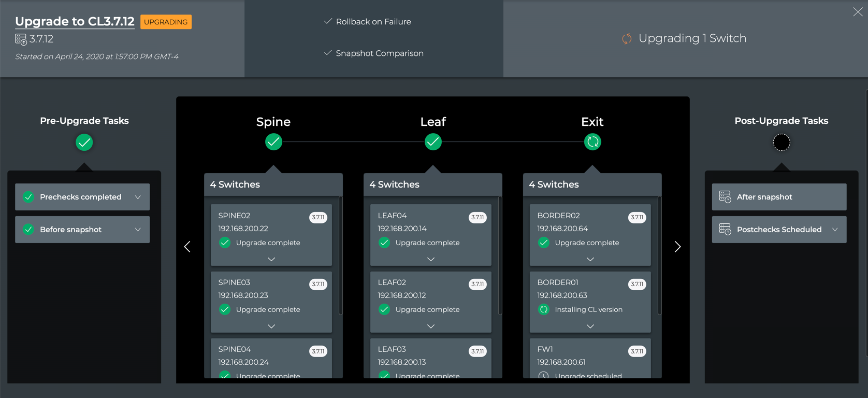Toggle Snapshot Comparison checkmark
The height and width of the screenshot is (398, 868).
[x=328, y=53]
